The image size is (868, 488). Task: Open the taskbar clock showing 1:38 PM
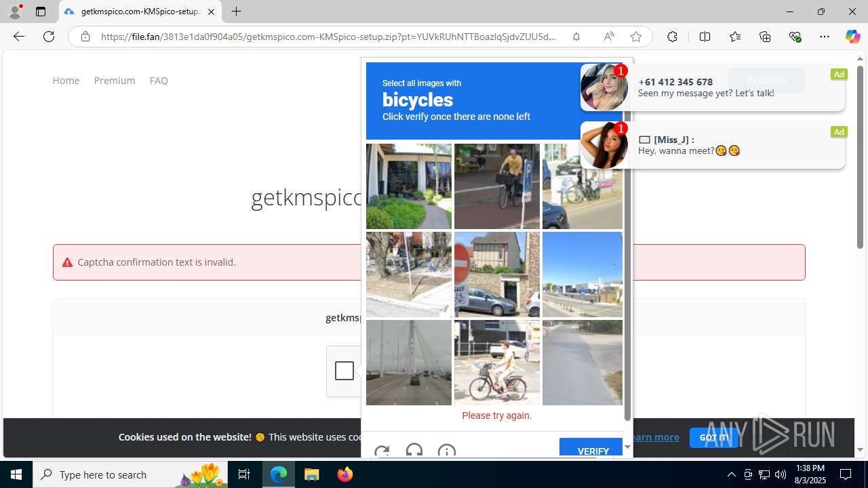810,474
